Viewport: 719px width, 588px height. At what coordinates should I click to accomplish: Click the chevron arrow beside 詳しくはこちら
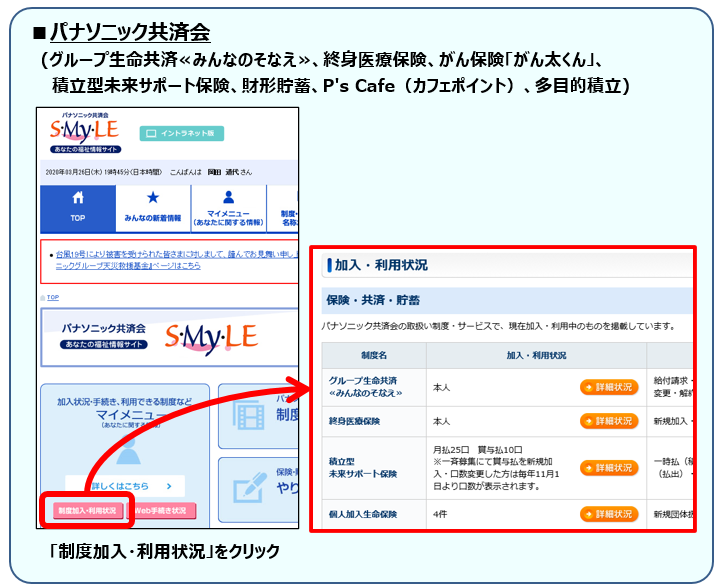[169, 486]
